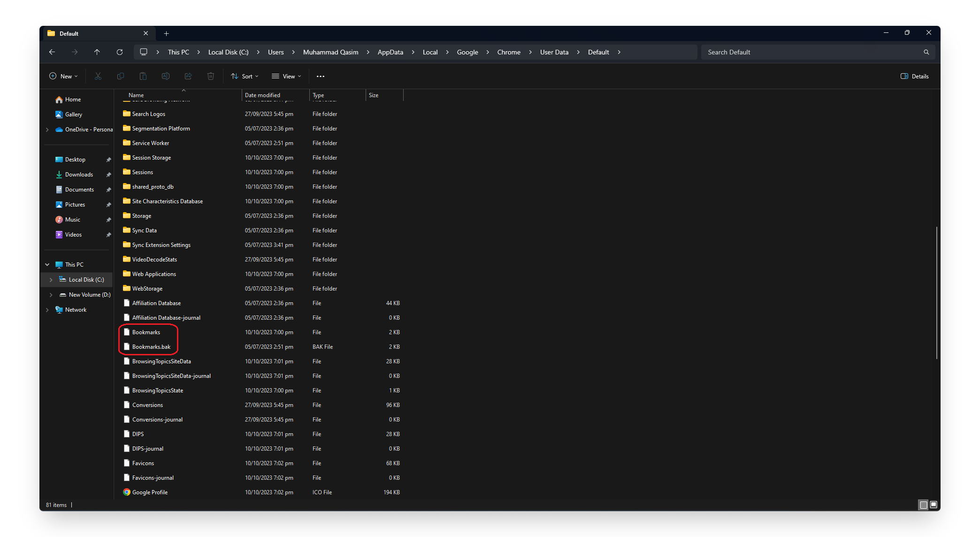980x537 pixels.
Task: Open the Sort dropdown menu
Action: point(245,76)
